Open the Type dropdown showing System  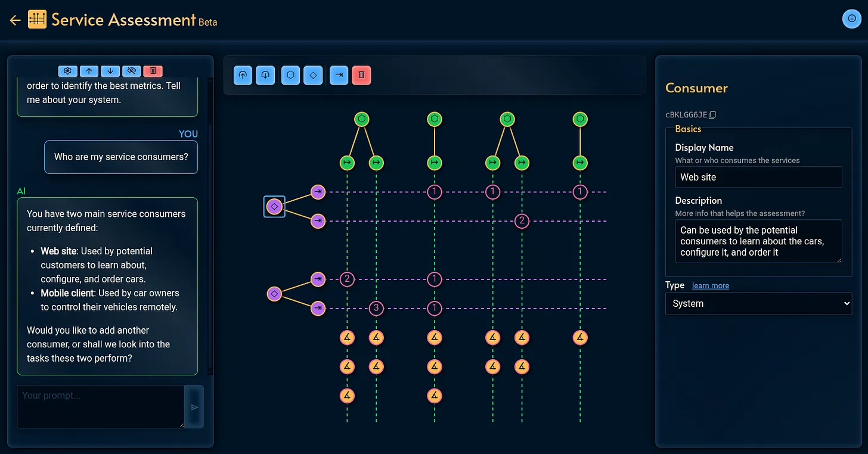[758, 303]
